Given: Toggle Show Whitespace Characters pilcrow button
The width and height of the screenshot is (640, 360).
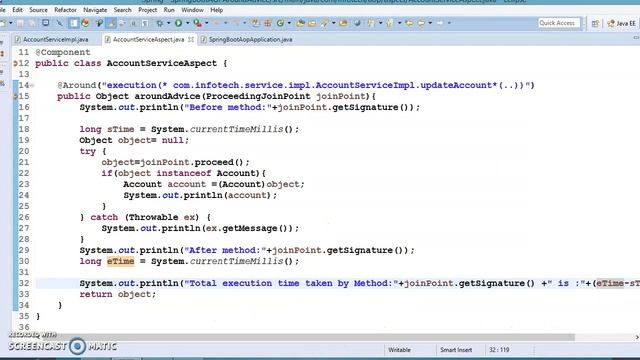Looking at the screenshot, I should [145, 23].
